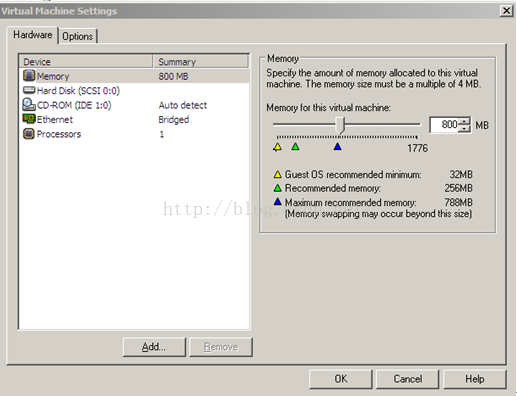
Task: Click the CD-ROM (IDE 1:0) disc icon
Action: [x=29, y=105]
